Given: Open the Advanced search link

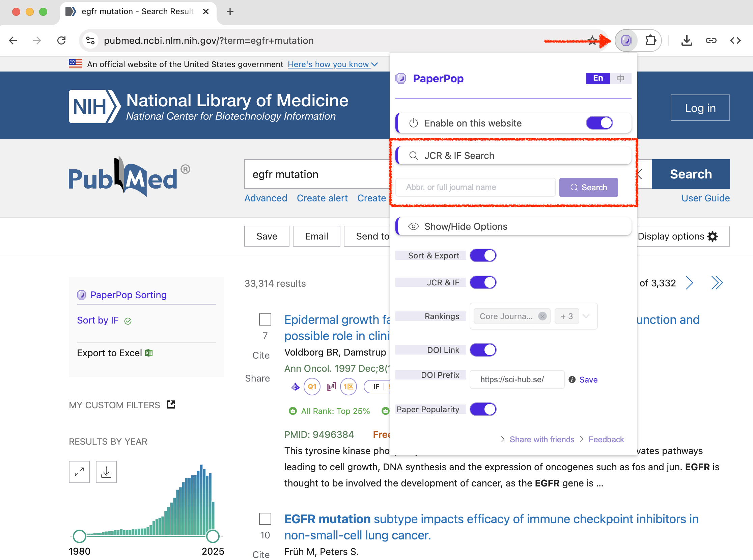Looking at the screenshot, I should pyautogui.click(x=266, y=198).
